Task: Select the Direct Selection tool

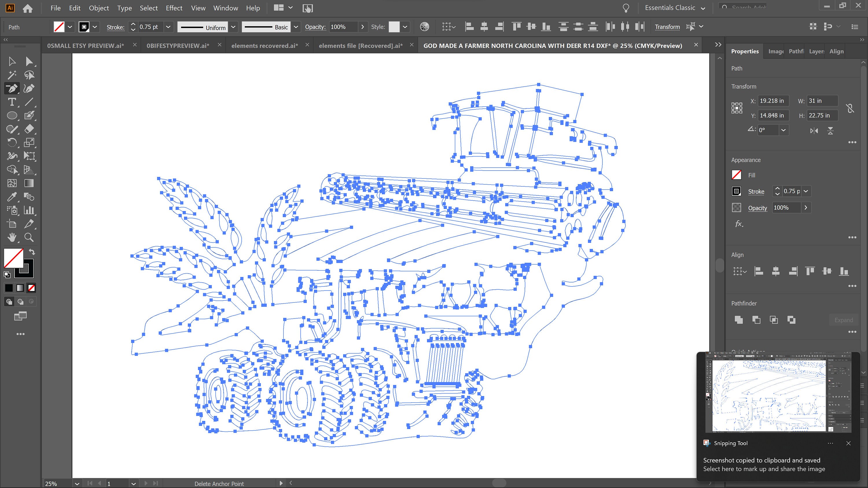Action: [x=29, y=61]
